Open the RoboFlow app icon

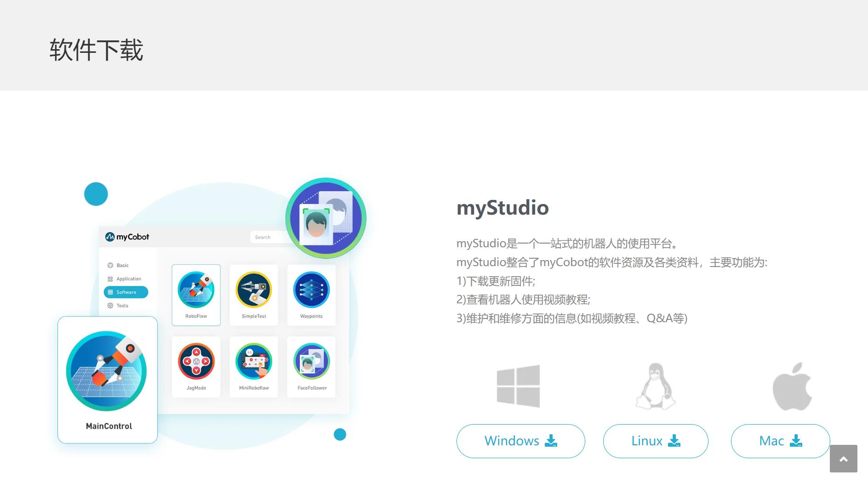click(x=196, y=290)
